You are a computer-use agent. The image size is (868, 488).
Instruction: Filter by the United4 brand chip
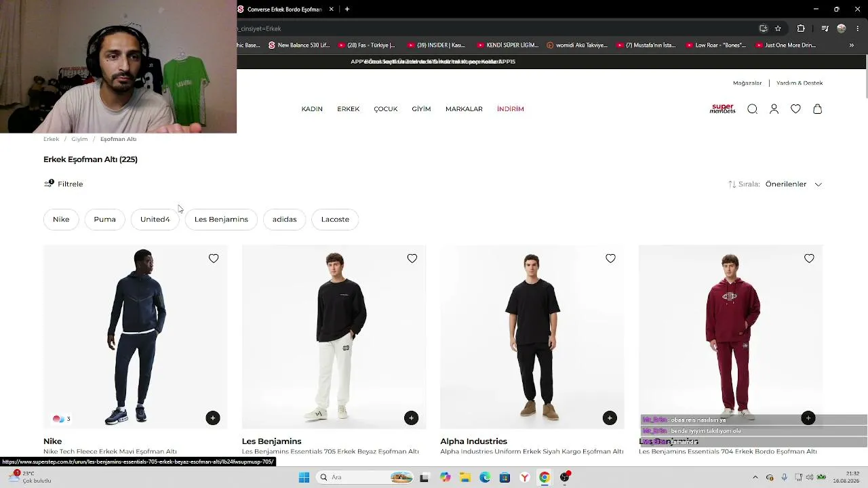155,220
